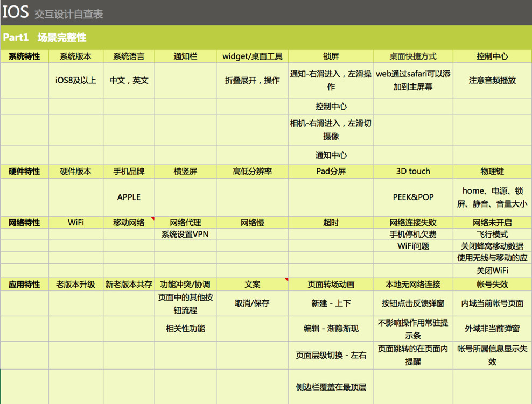532x404 pixels.
Task: Select the 帐号失效 cell
Action: pos(492,285)
